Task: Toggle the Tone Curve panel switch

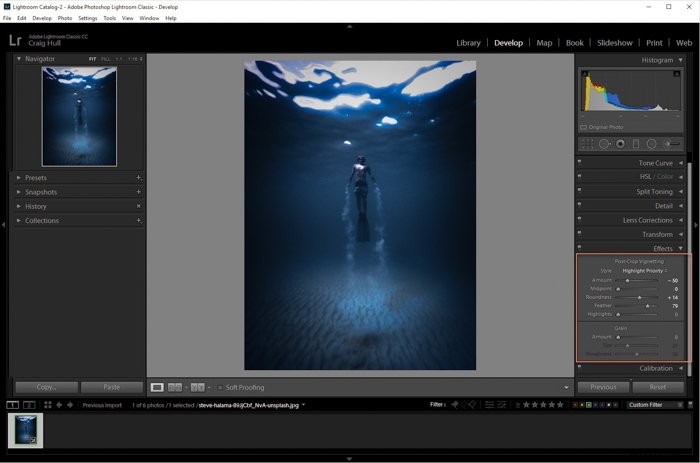Action: (x=579, y=162)
